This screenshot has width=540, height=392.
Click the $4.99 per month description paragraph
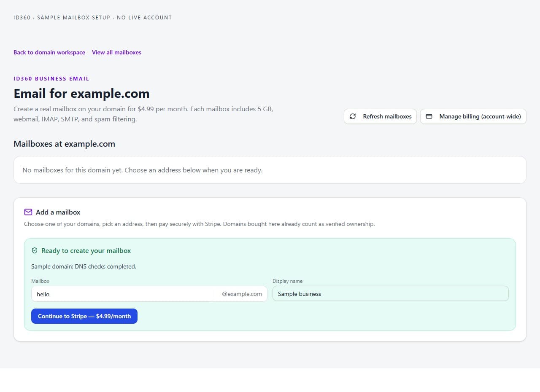click(x=143, y=114)
